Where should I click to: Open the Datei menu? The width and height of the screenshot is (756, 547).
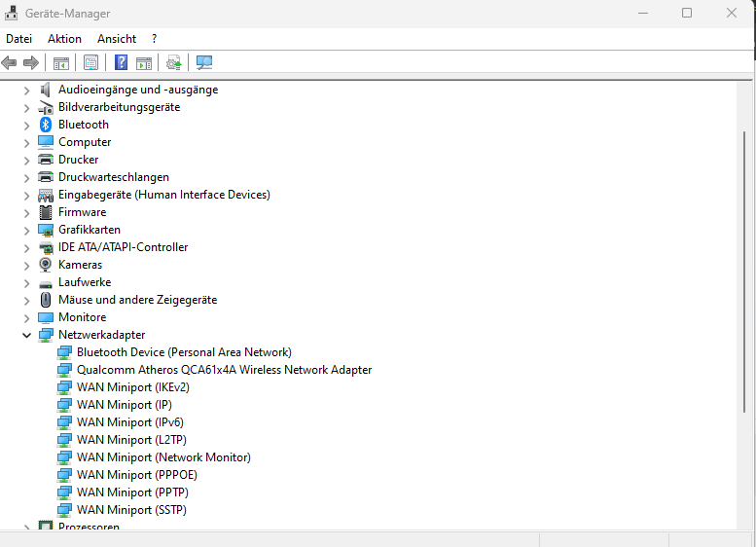(18, 39)
